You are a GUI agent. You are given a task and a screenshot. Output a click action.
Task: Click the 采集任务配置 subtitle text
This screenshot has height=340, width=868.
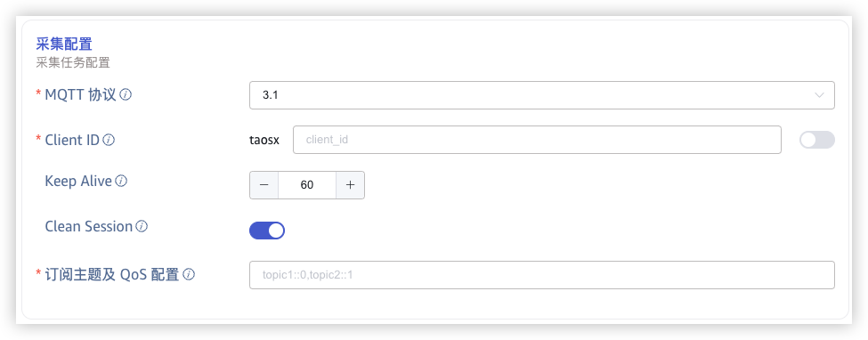(73, 62)
